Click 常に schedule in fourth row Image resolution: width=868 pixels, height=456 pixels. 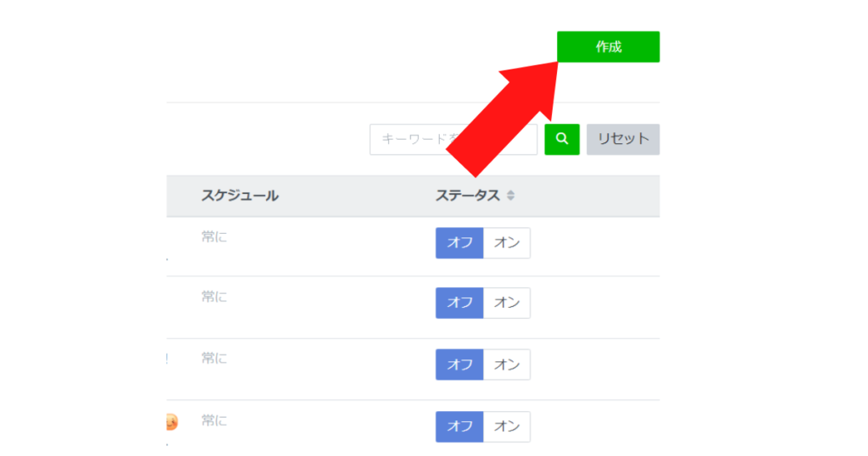tap(214, 420)
